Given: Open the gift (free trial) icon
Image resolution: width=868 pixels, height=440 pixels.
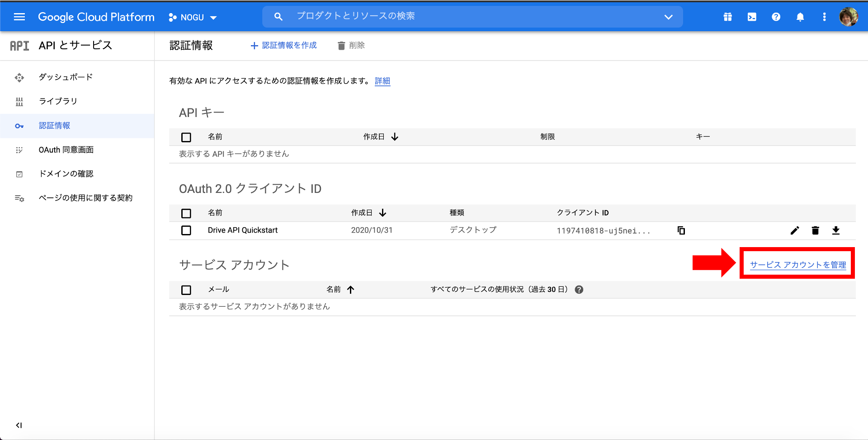Looking at the screenshot, I should (x=727, y=17).
